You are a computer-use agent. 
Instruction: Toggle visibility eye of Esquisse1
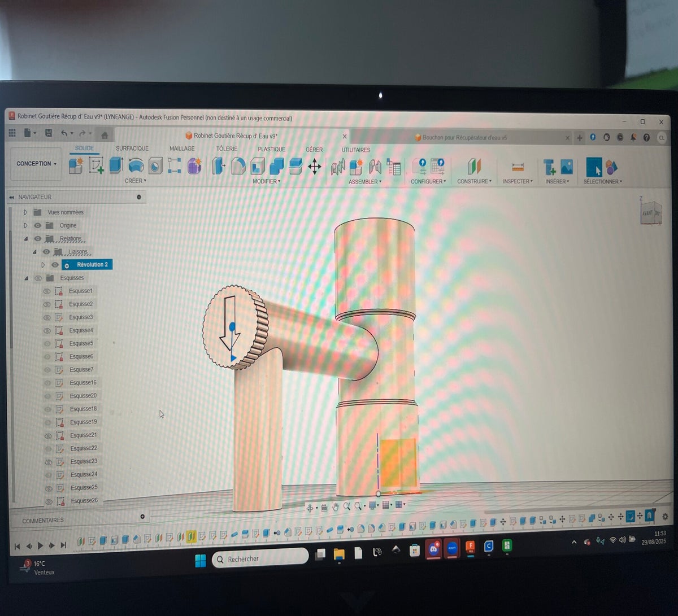[x=47, y=291]
